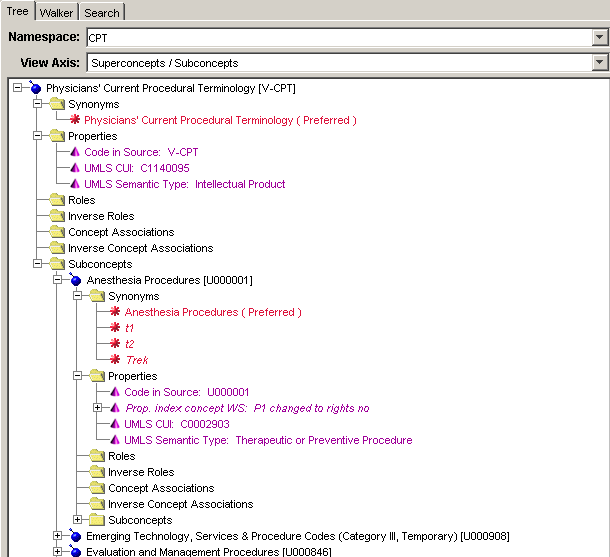Select Evaluation and Management Procedures [U000846] label

pos(209,552)
